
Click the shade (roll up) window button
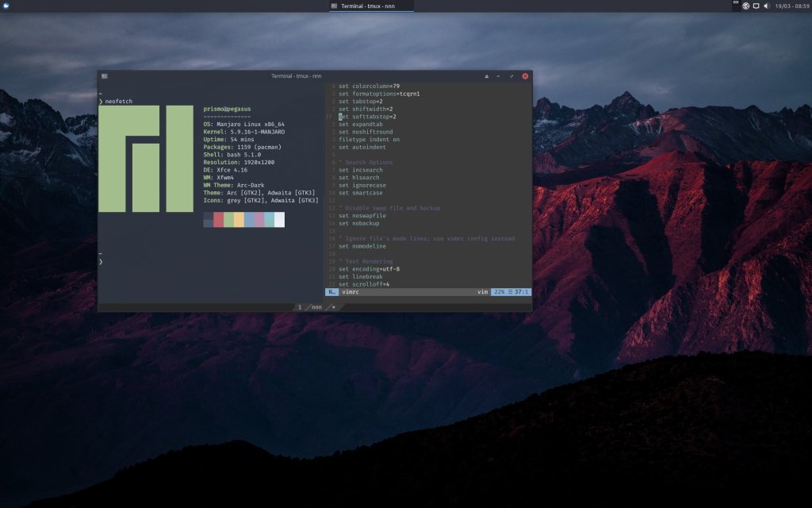click(487, 76)
